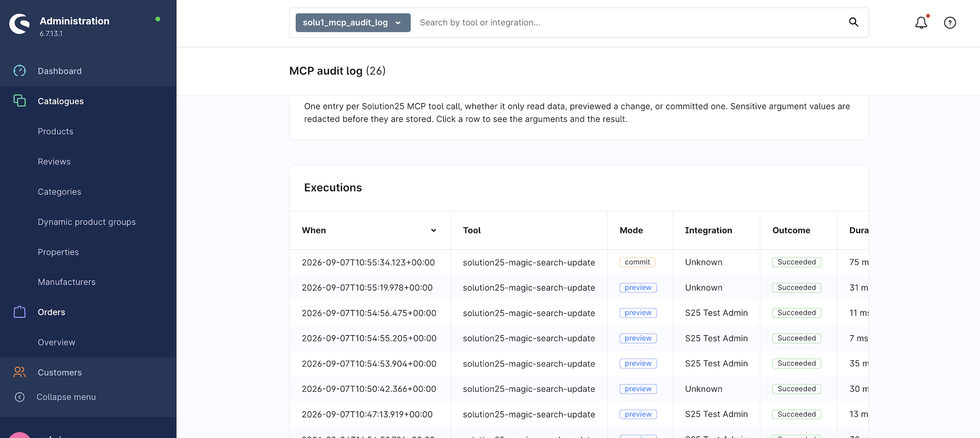The image size is (980, 438).
Task: Click the Outcome column header
Action: [798, 231]
